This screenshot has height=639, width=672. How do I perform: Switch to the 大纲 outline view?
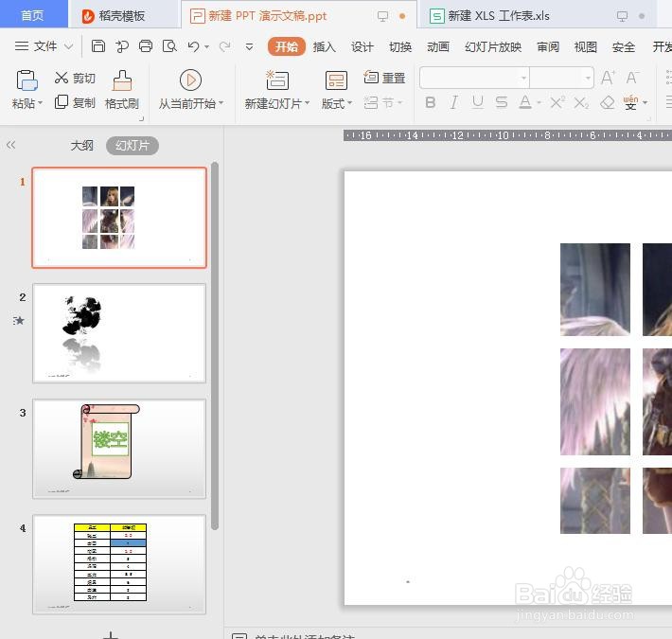[81, 145]
